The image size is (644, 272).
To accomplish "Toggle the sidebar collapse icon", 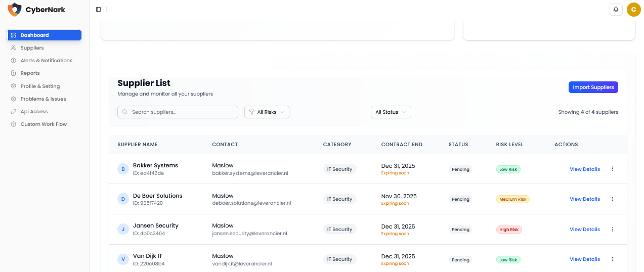I will 98,10.
